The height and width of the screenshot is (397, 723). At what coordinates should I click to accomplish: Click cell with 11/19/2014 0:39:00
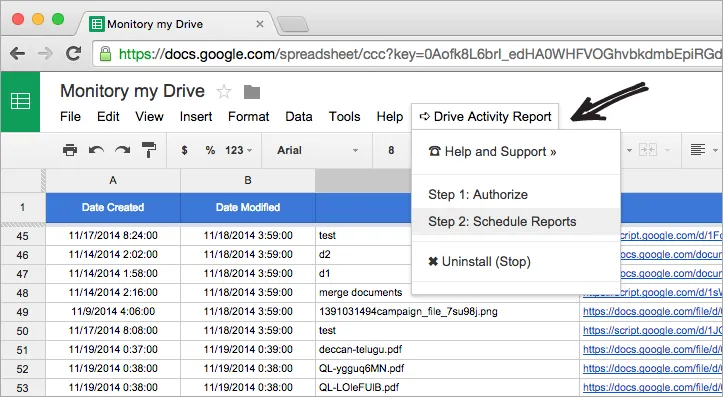(248, 350)
